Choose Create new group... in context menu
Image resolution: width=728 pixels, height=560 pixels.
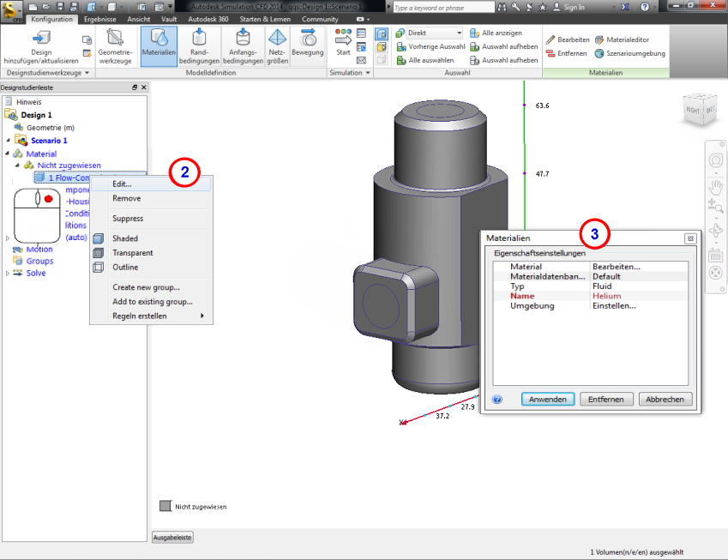tap(152, 287)
